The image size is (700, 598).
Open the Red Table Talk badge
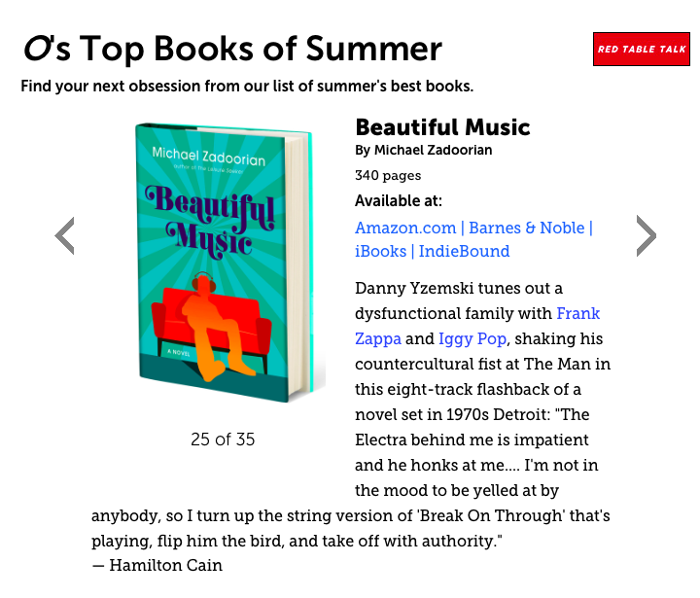tap(641, 49)
